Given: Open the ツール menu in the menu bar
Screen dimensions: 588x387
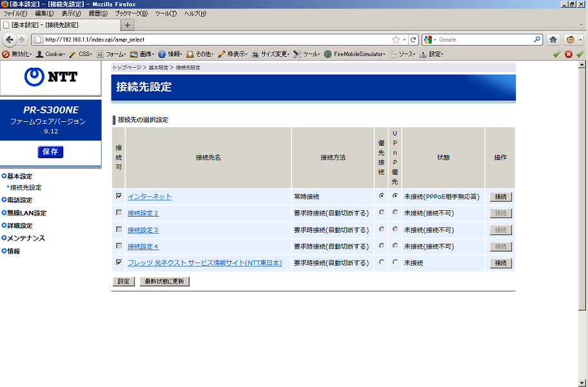Looking at the screenshot, I should coord(166,14).
